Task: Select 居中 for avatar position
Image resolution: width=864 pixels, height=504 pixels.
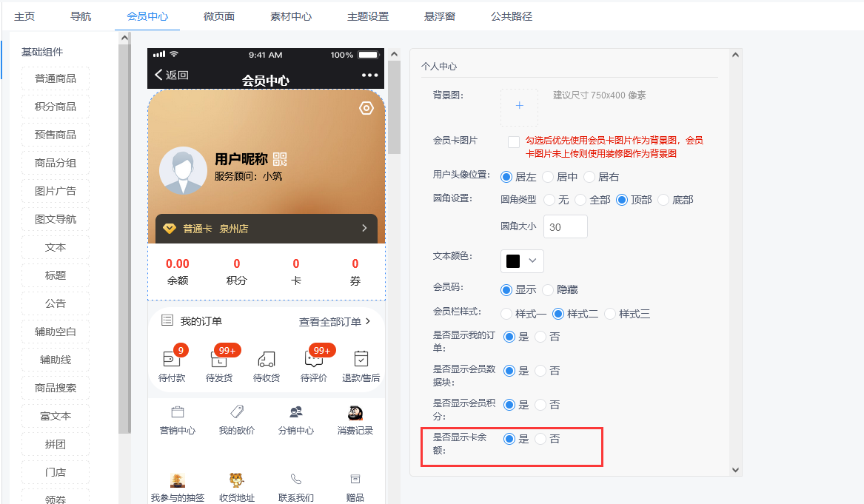Action: pyautogui.click(x=548, y=177)
